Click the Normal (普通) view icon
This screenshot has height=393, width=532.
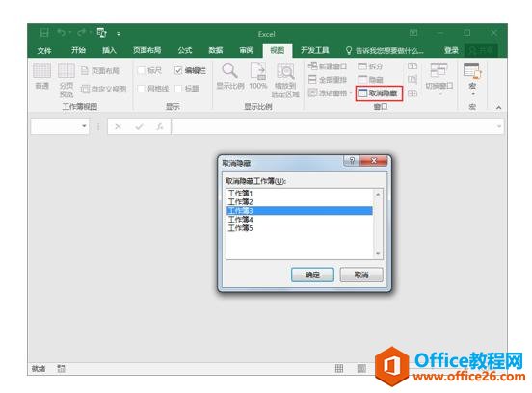pos(42,71)
